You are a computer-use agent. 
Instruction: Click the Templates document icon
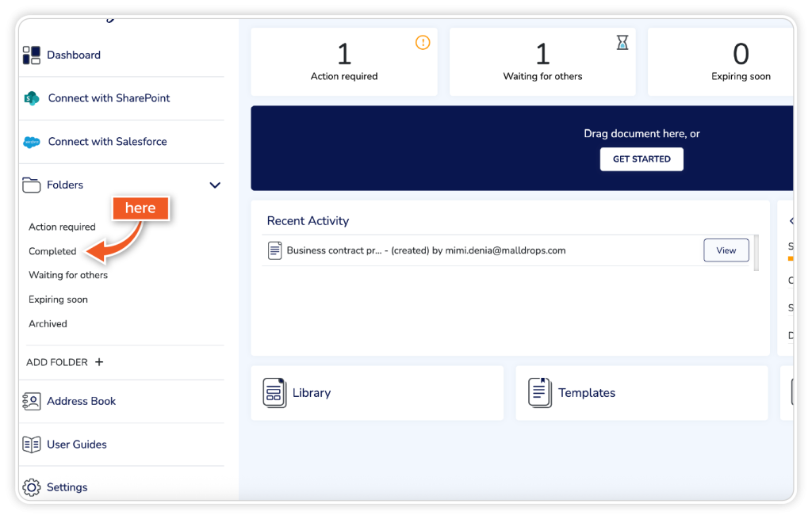[x=540, y=393]
